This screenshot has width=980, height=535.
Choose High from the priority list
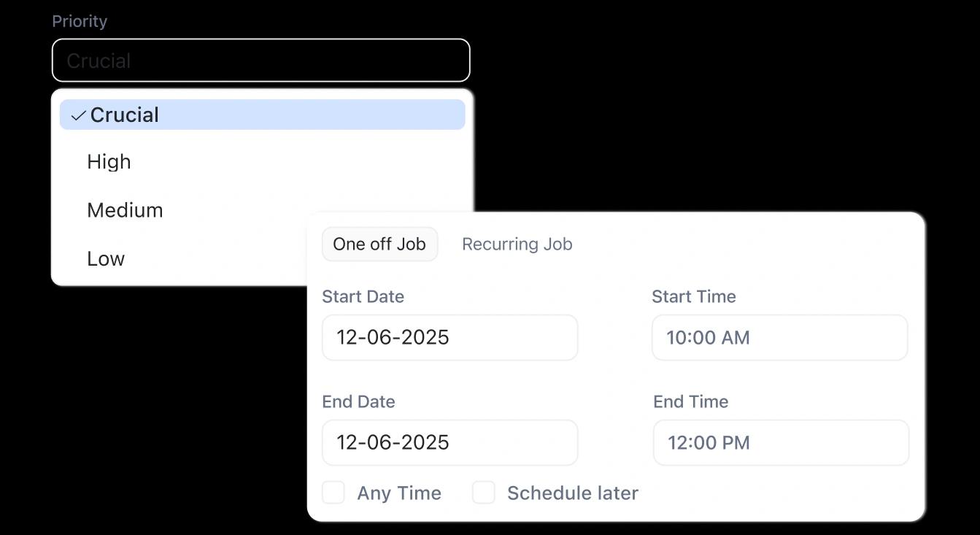[x=109, y=161]
